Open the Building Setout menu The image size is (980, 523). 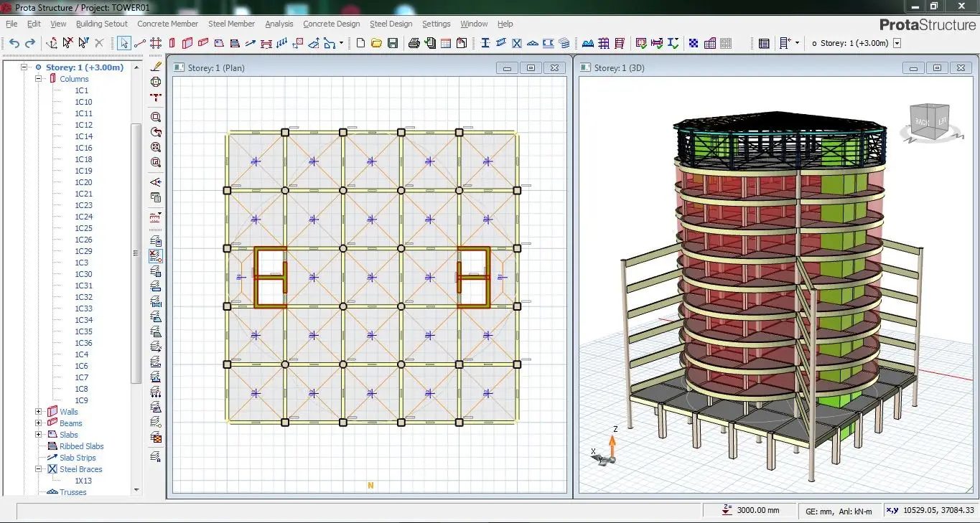point(101,24)
